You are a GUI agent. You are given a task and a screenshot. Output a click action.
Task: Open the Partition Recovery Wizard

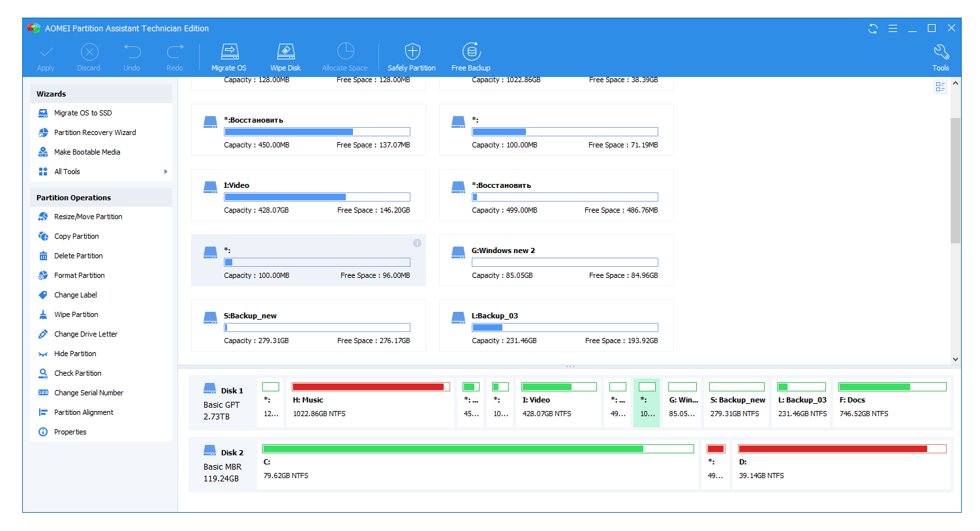coord(95,132)
